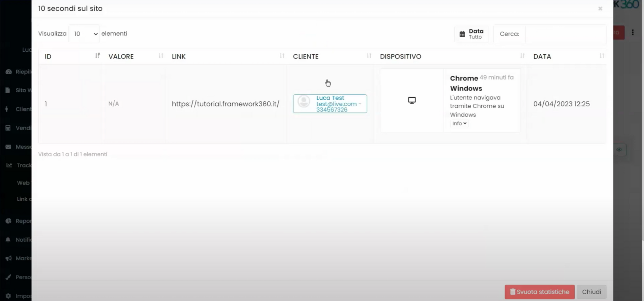
Task: Expand the Info dropdown in device card
Action: (459, 123)
